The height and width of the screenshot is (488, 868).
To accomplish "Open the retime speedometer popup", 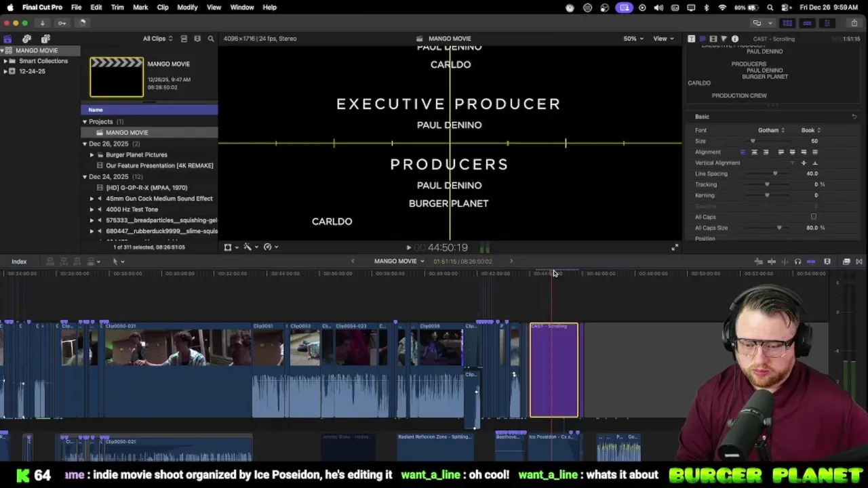I will click(x=270, y=247).
